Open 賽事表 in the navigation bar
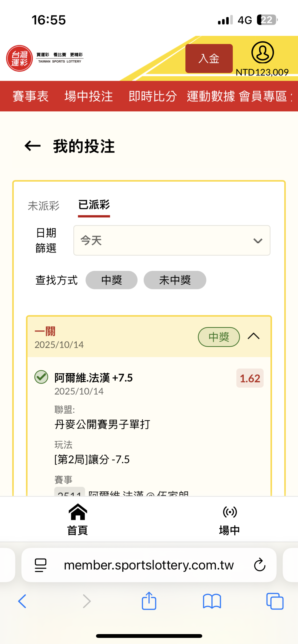298x644 pixels. (x=31, y=96)
